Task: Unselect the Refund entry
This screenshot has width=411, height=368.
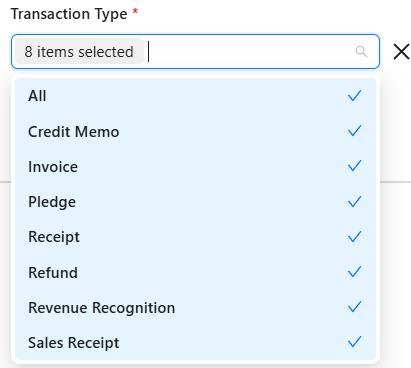Action: [195, 272]
